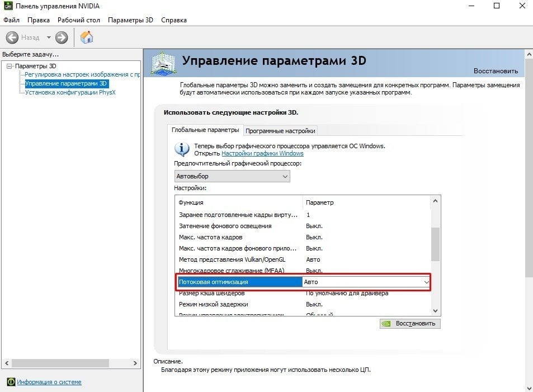Expand the Потоковая оптимизация Авто dropdown
The height and width of the screenshot is (392, 533).
pyautogui.click(x=366, y=282)
